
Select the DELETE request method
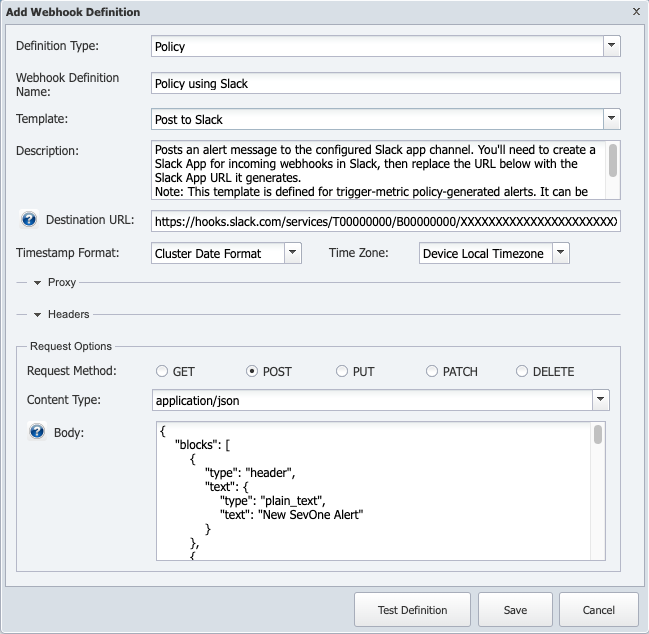[x=522, y=371]
